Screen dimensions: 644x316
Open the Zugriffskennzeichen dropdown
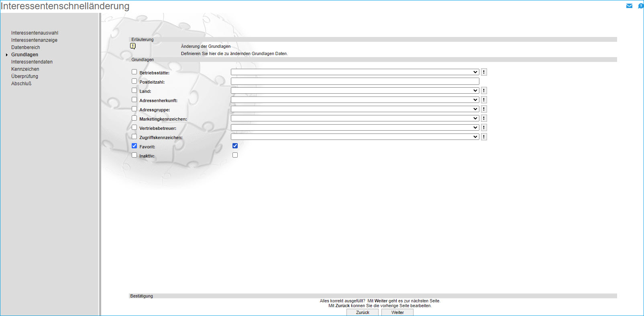coord(355,137)
